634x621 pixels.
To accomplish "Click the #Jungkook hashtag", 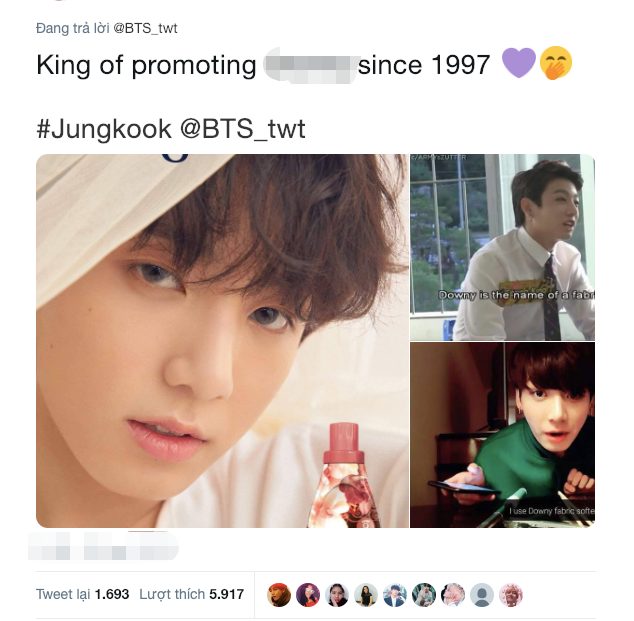I will tap(104, 129).
